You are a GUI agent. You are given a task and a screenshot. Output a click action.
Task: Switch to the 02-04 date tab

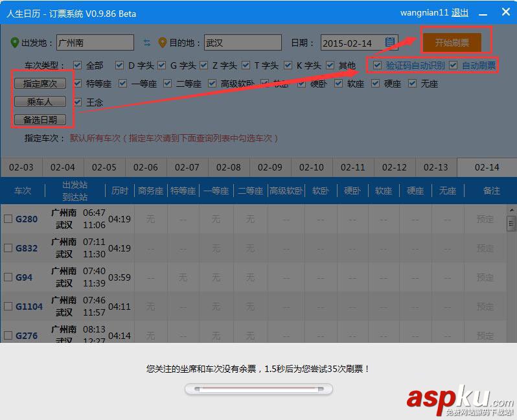click(x=63, y=167)
